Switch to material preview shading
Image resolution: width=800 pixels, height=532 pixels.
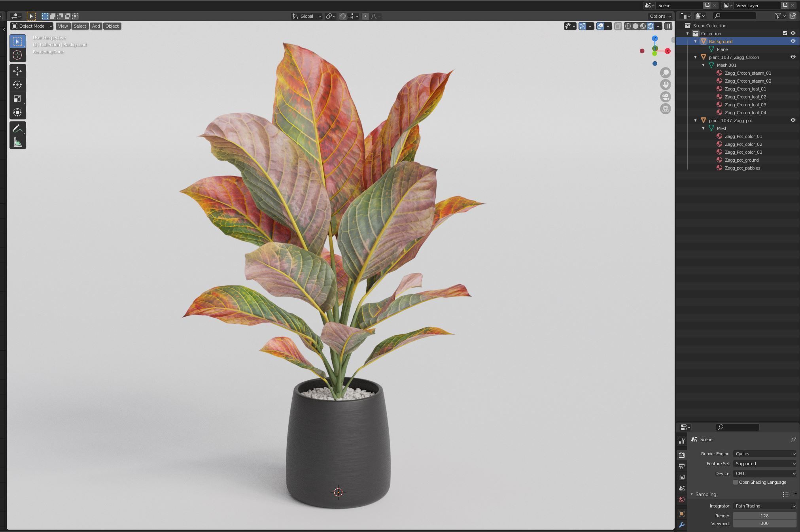click(643, 26)
